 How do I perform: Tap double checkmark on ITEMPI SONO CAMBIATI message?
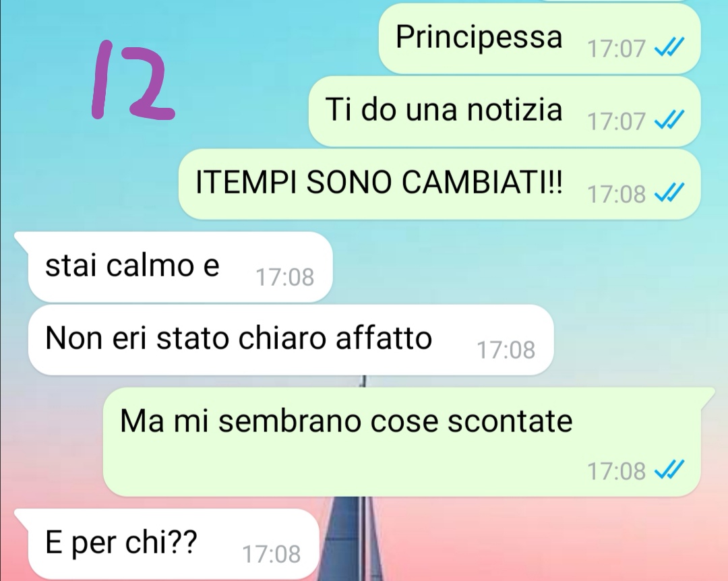pyautogui.click(x=669, y=193)
